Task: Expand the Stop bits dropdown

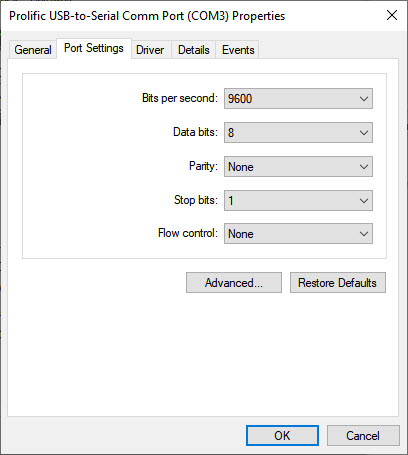Action: 298,201
